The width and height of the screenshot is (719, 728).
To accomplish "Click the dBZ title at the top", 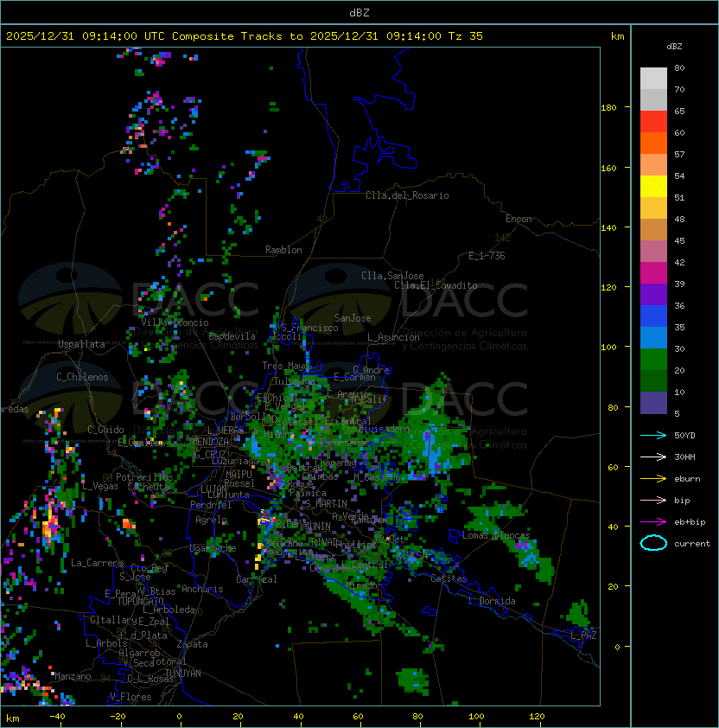I will point(359,12).
